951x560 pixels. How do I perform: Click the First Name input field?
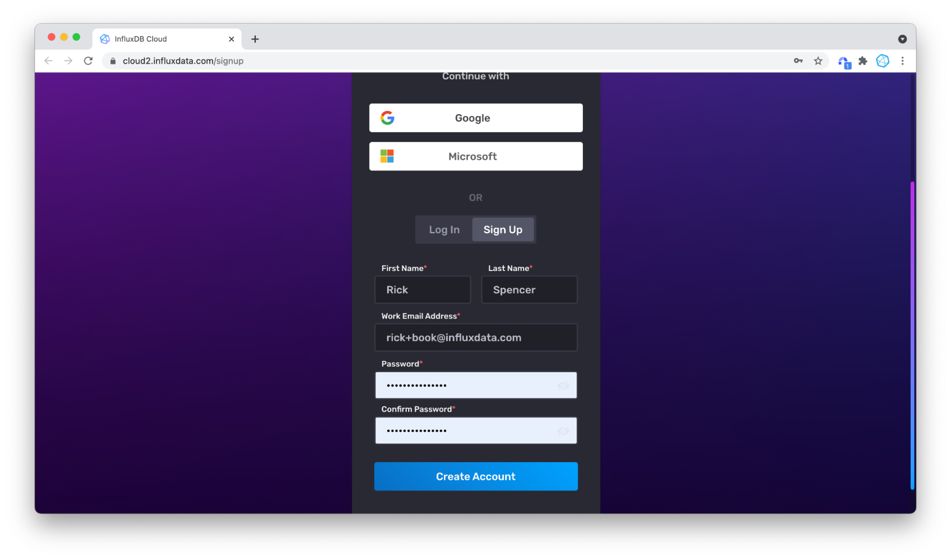pyautogui.click(x=422, y=290)
